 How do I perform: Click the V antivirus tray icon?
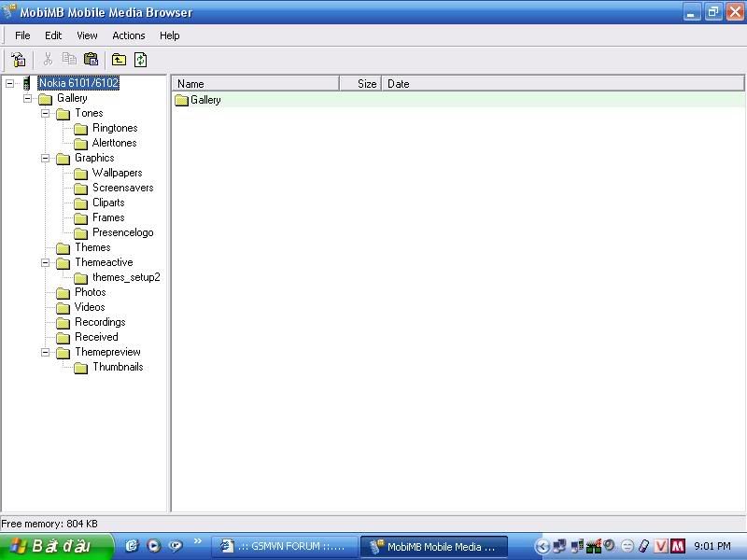coord(661,546)
